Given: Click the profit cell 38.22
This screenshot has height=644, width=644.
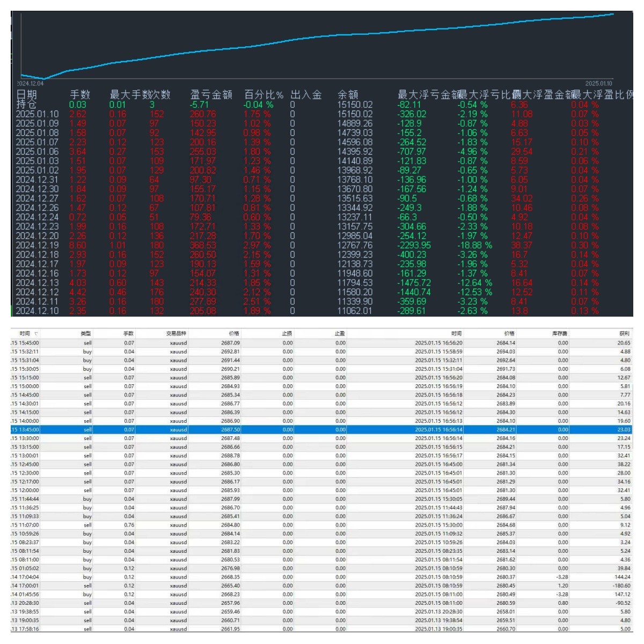Looking at the screenshot, I should (624, 464).
